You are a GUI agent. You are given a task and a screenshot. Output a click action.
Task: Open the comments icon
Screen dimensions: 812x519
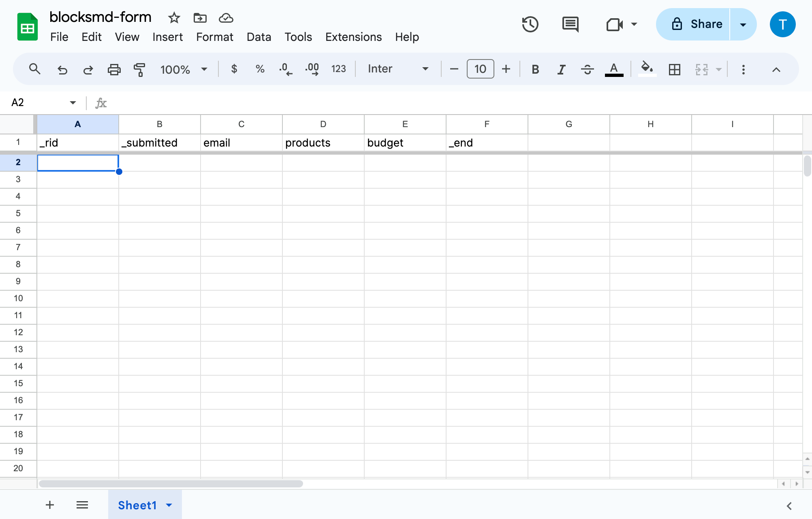(570, 24)
